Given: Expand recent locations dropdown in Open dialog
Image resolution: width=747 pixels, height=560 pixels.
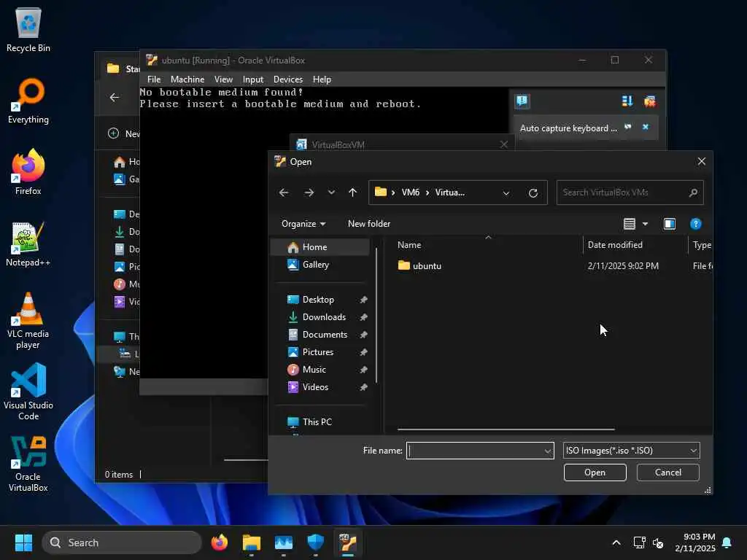Looking at the screenshot, I should point(331,192).
